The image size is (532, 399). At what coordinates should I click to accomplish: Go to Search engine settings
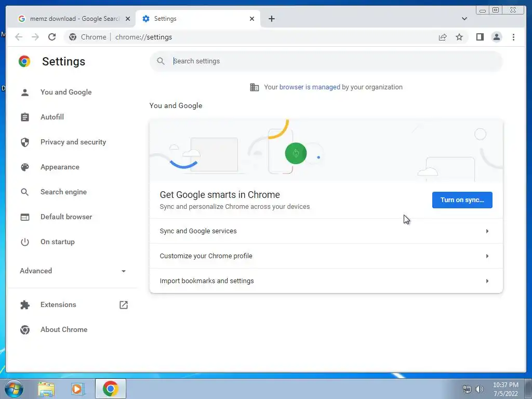63,192
